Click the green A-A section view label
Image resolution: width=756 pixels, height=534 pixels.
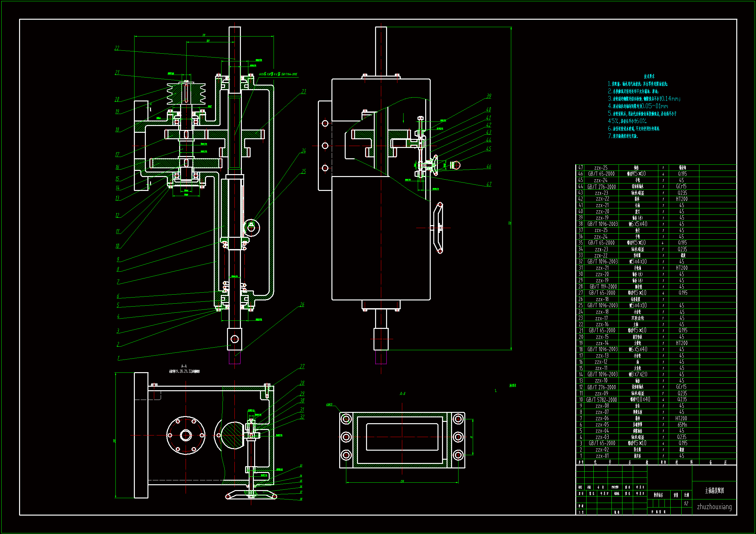[x=402, y=393]
